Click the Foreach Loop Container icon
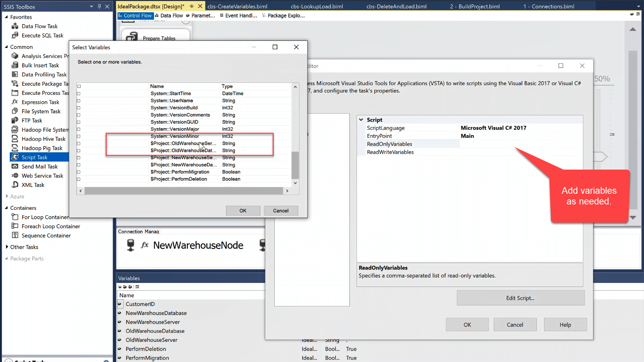644x362 pixels. [15, 226]
